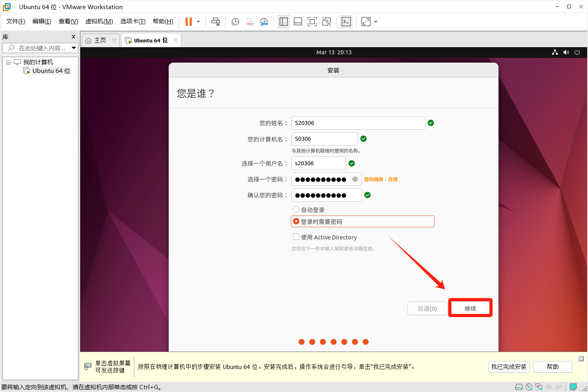The height and width of the screenshot is (392, 588).
Task: Open the snapshot manager icon
Action: tap(264, 22)
